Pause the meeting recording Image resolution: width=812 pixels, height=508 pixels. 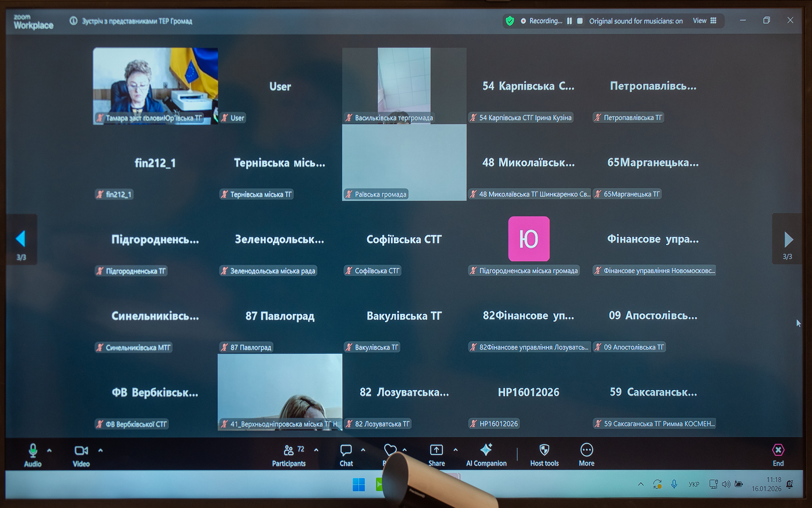coord(569,21)
